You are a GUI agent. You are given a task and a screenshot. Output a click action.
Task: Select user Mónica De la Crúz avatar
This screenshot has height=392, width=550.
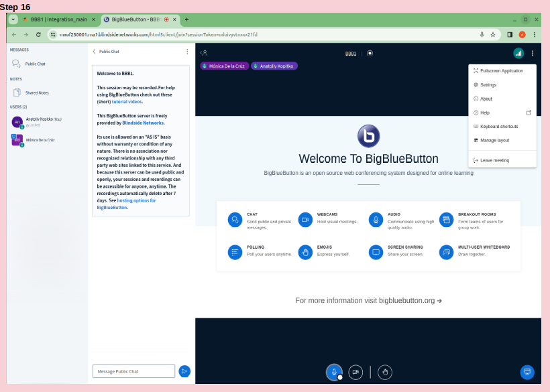(x=17, y=140)
